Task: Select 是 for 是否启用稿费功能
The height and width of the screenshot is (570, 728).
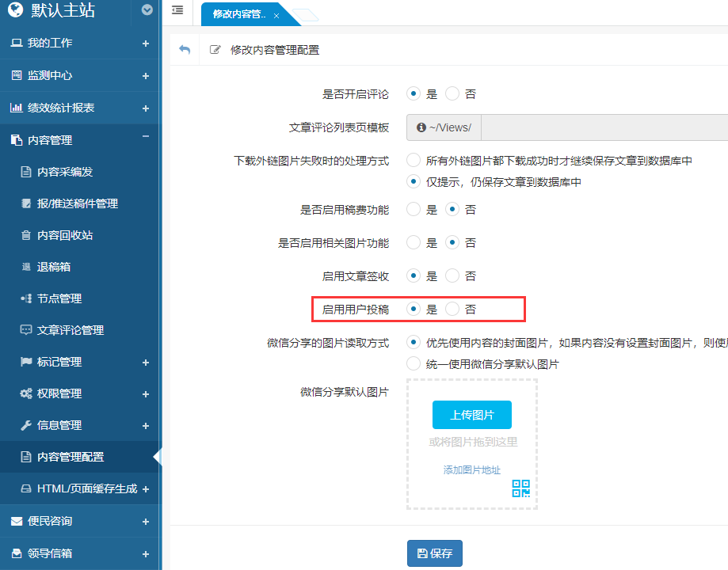Action: point(414,210)
